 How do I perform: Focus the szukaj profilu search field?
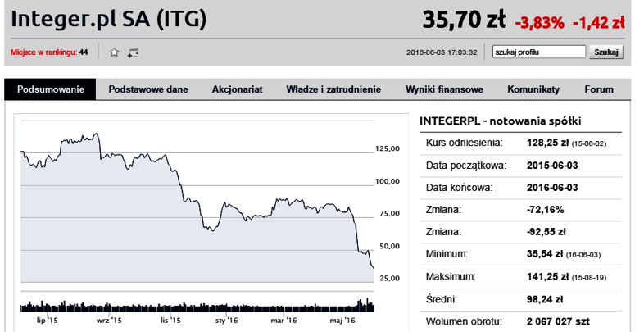pos(539,52)
